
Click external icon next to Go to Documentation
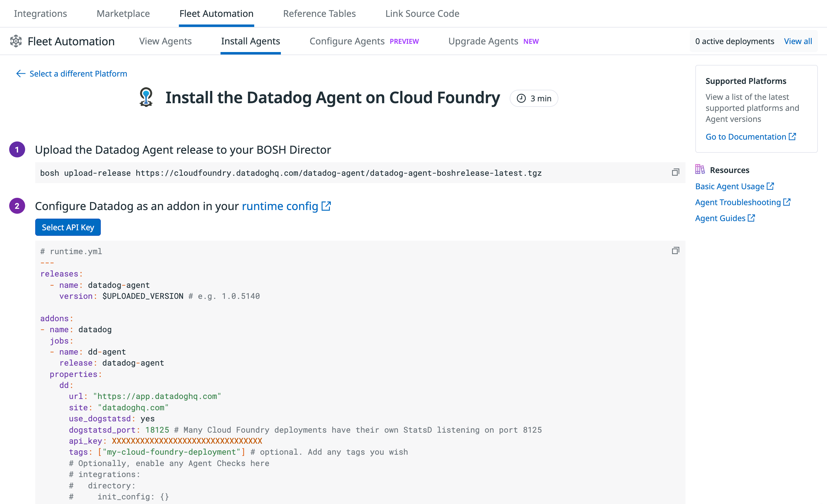[x=792, y=136]
